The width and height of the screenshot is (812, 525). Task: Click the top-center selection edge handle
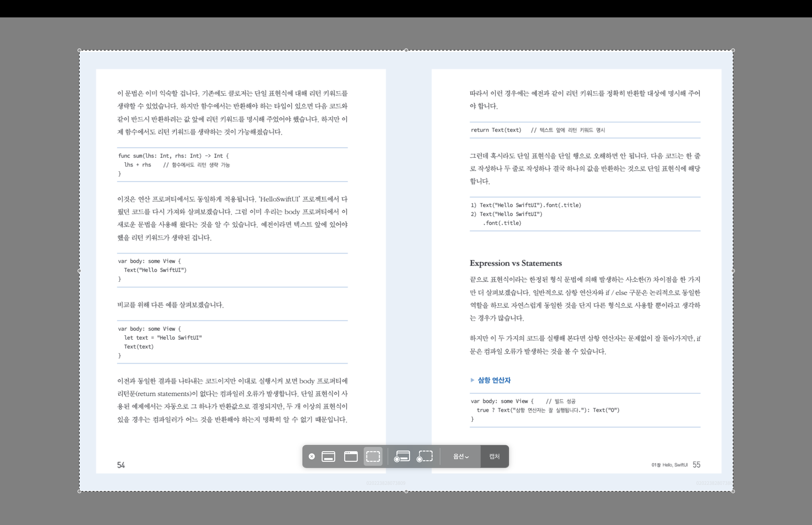(406, 51)
